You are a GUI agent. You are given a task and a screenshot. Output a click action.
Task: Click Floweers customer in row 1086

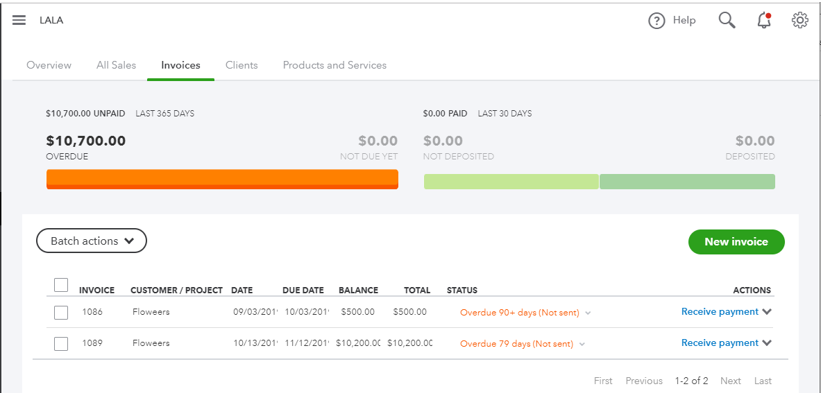pyautogui.click(x=151, y=312)
